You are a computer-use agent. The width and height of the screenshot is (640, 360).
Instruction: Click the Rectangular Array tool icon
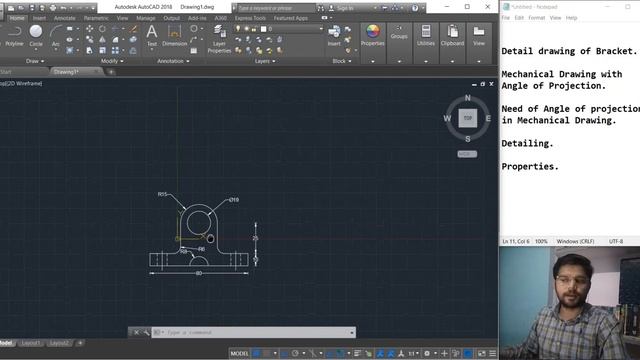(115, 50)
